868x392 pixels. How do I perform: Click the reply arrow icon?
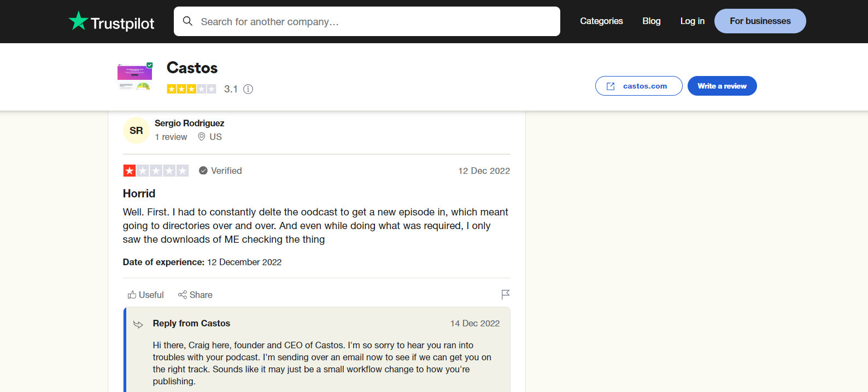(138, 324)
